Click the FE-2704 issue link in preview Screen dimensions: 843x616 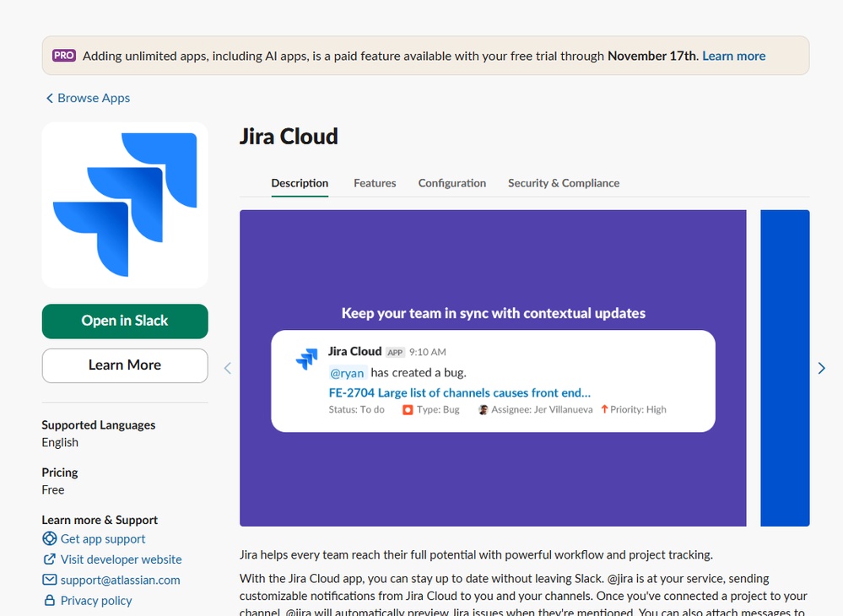pos(460,392)
